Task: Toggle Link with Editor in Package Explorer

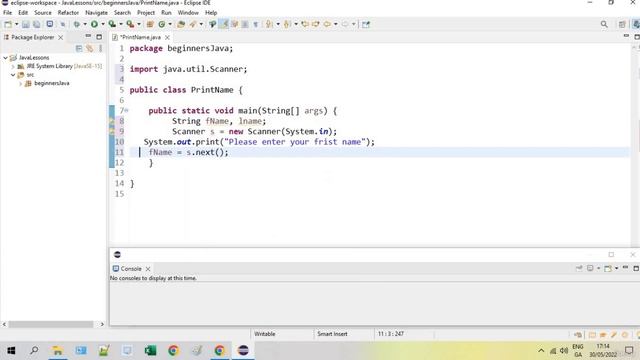Action: pos(89,49)
